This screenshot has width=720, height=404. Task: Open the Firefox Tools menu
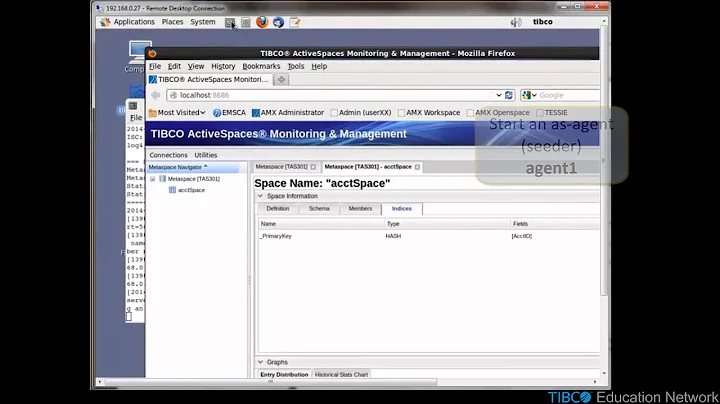[x=296, y=66]
